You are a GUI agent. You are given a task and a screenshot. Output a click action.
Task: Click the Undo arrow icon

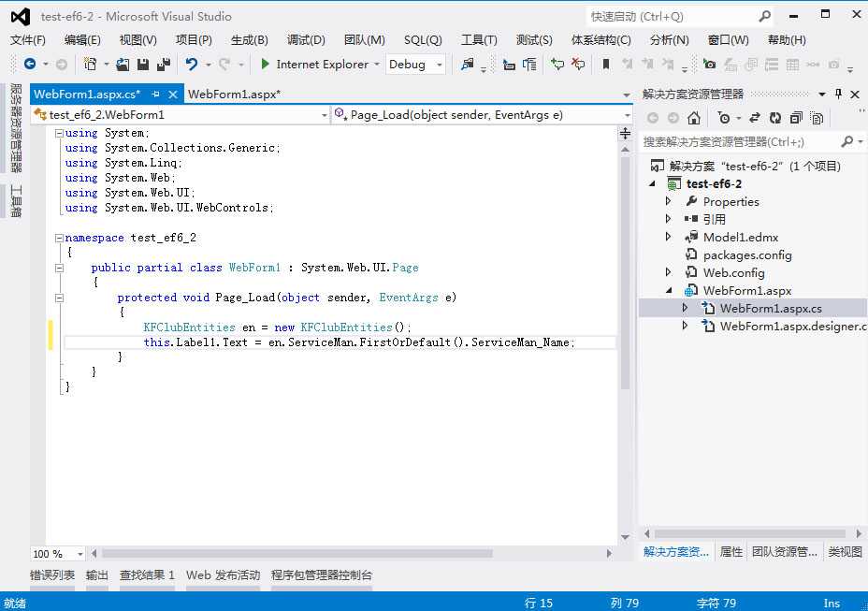click(x=192, y=65)
